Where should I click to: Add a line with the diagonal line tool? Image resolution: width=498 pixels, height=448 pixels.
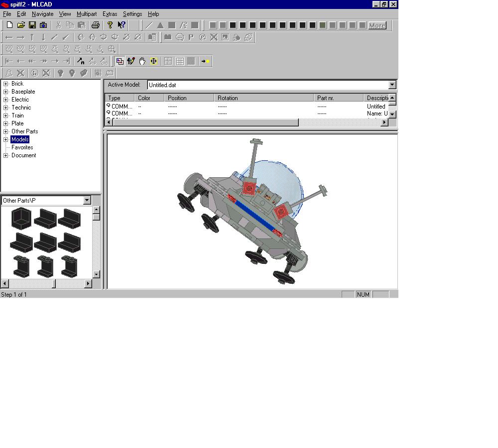tap(148, 25)
